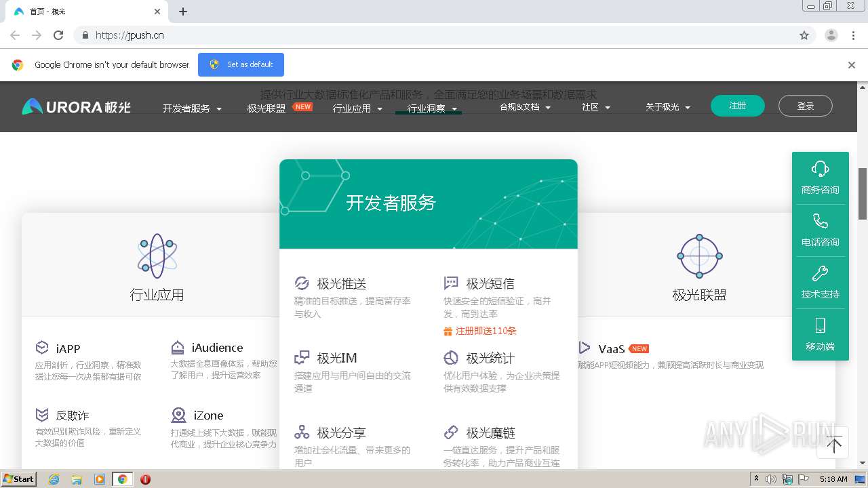Open 商务咨询 headset sidebar icon
Screen dimensions: 868x488
click(820, 169)
